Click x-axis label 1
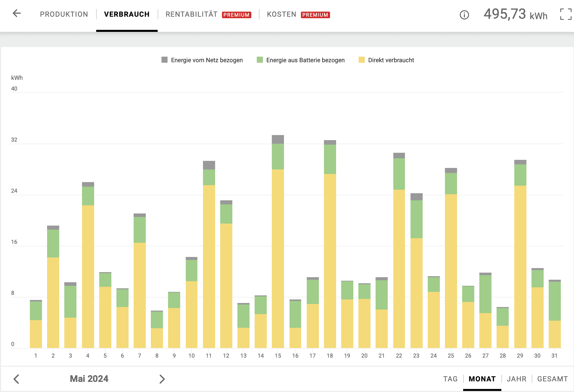This screenshot has width=574, height=392. tap(36, 356)
